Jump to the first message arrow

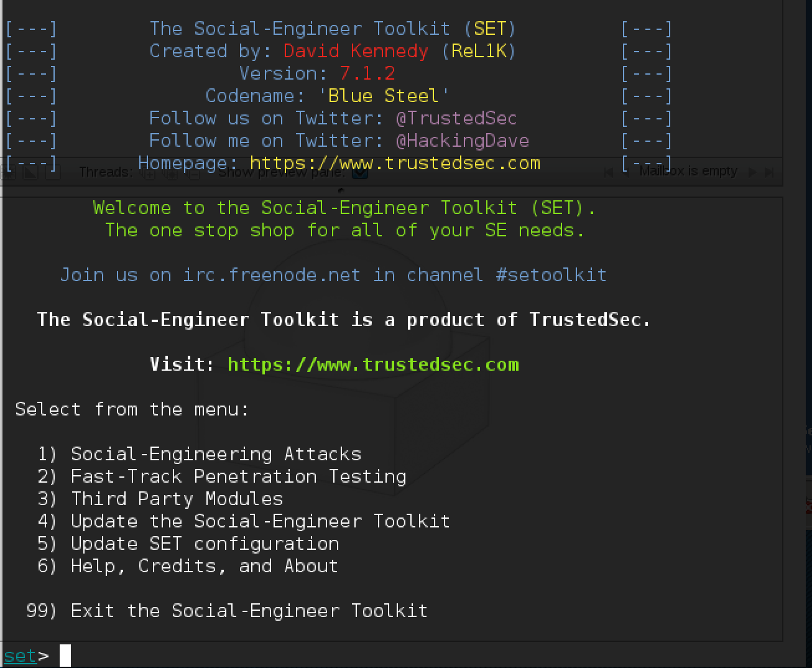(x=609, y=172)
